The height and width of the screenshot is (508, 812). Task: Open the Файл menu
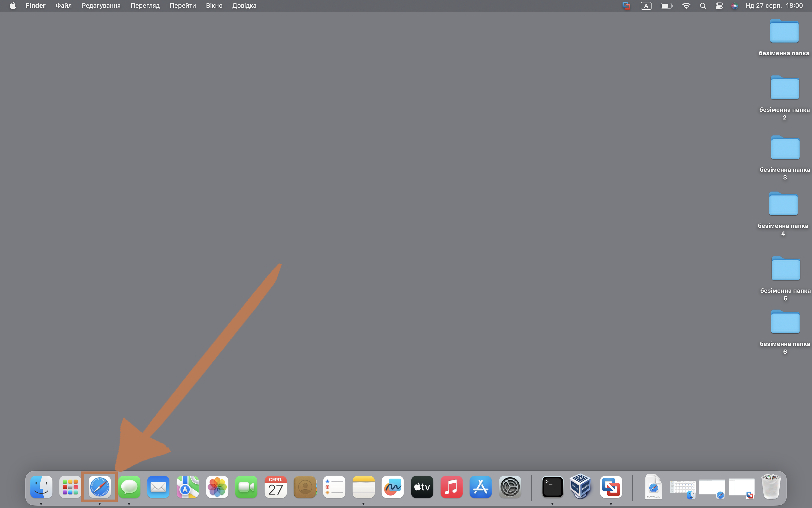[63, 6]
